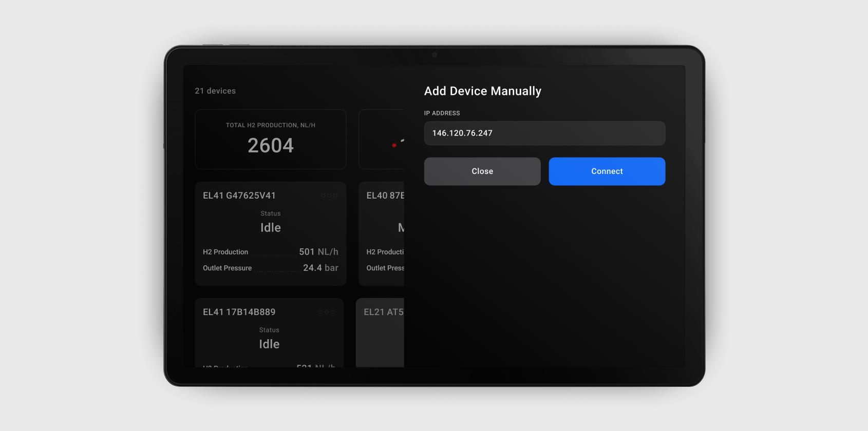Screen dimensions: 868x431
Task: Click the total H2 production value 2604
Action: [271, 146]
